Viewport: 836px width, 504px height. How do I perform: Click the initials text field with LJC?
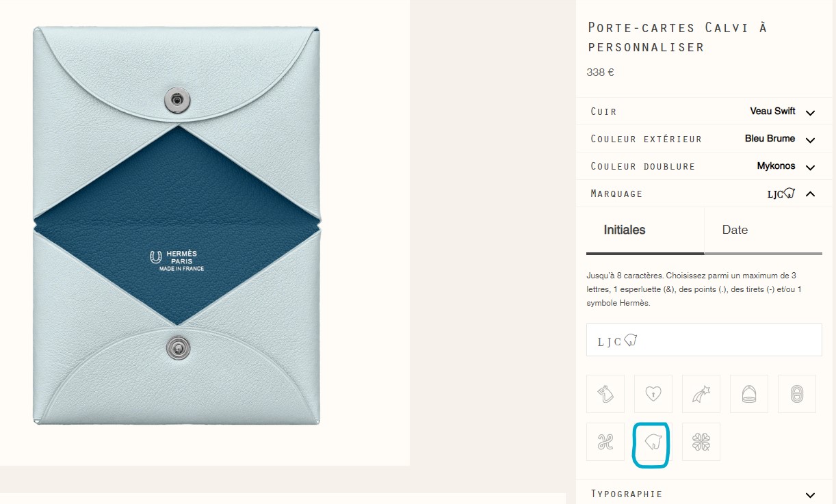704,340
